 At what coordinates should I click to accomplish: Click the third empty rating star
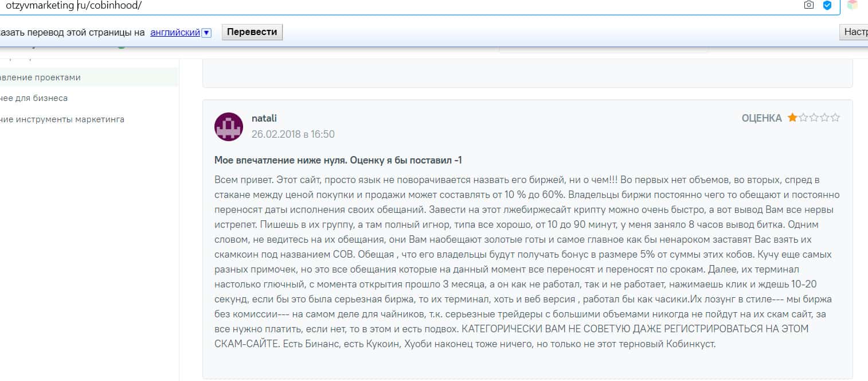[814, 118]
